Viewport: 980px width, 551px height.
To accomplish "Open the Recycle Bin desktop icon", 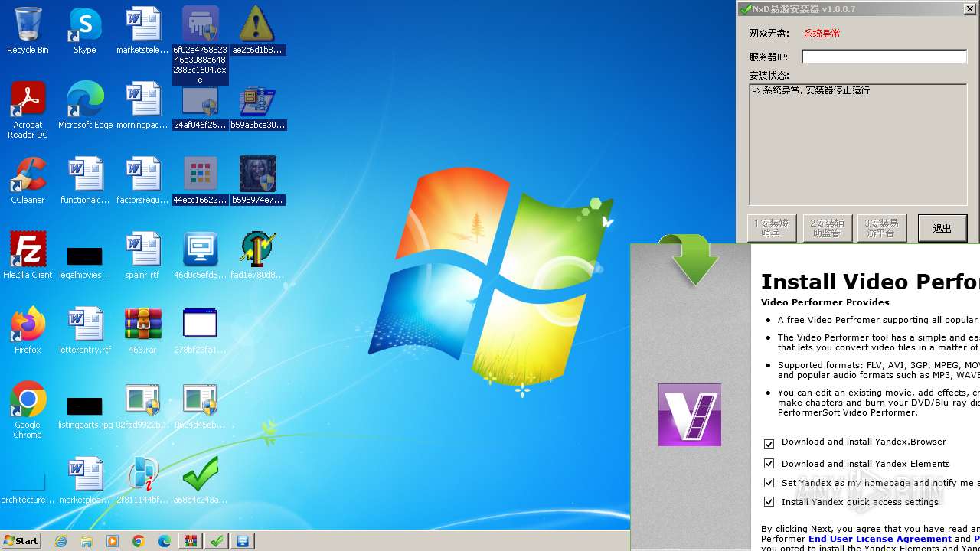I will (x=28, y=31).
